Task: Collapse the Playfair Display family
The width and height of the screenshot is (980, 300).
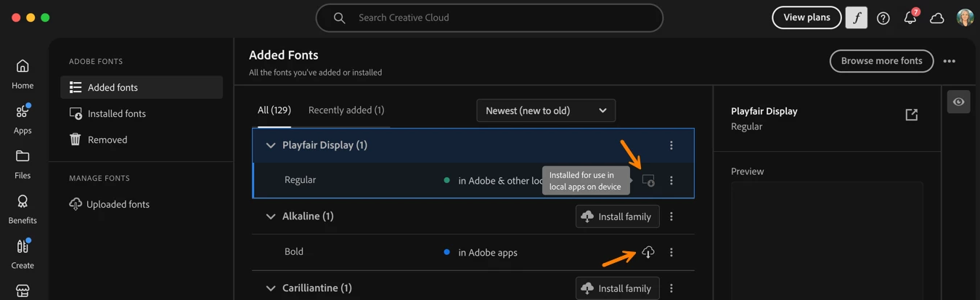Action: 271,145
